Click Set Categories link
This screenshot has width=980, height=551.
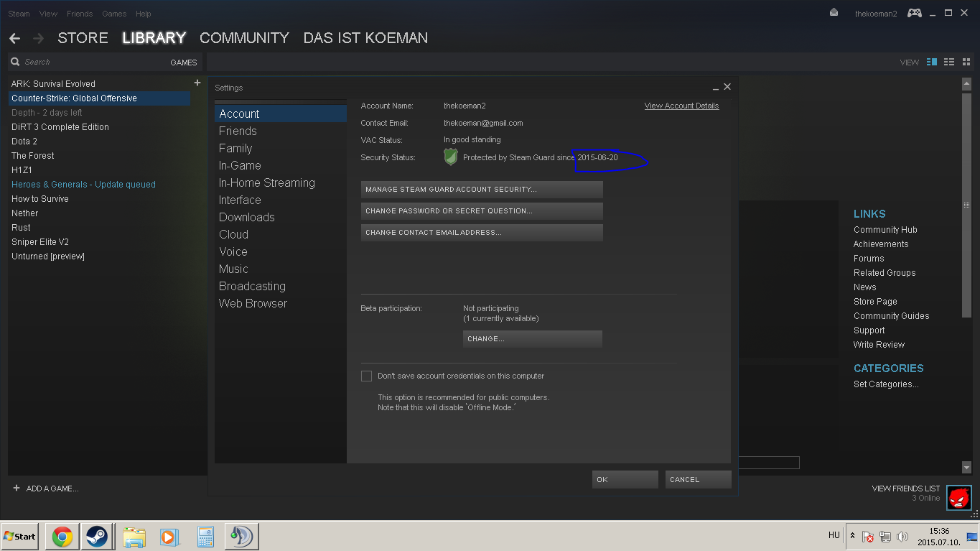[886, 384]
